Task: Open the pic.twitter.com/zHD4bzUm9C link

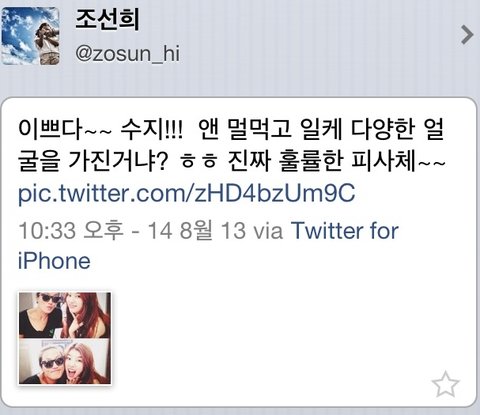Action: point(186,194)
